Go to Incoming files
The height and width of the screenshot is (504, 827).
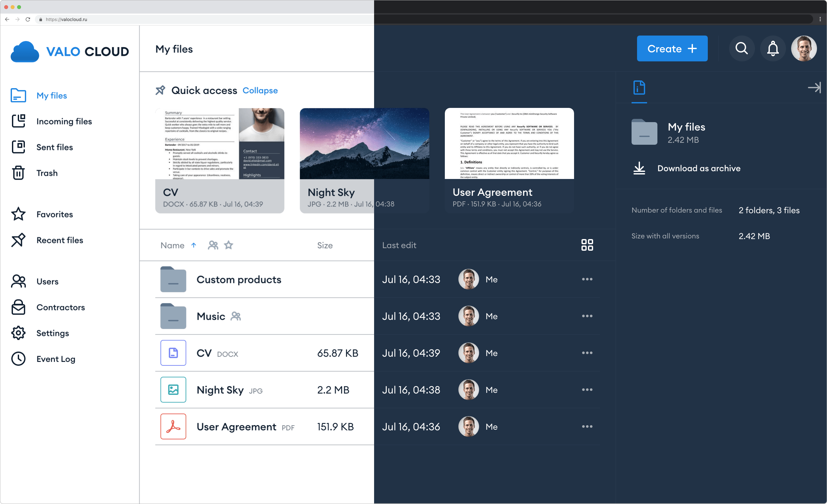point(64,121)
